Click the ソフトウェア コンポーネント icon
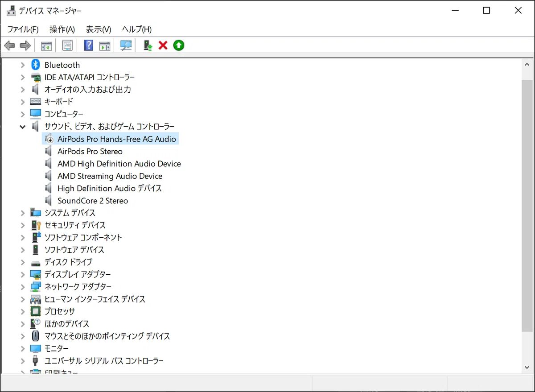This screenshot has width=535, height=392. (36, 237)
